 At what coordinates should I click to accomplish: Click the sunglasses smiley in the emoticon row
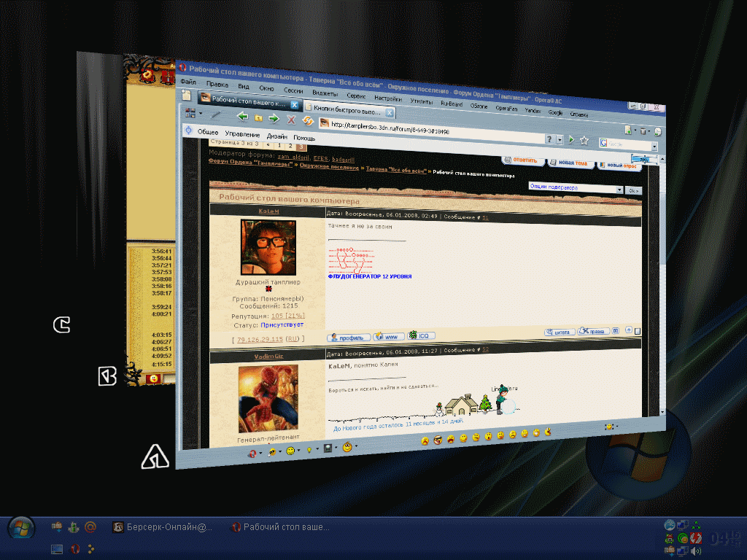(438, 440)
